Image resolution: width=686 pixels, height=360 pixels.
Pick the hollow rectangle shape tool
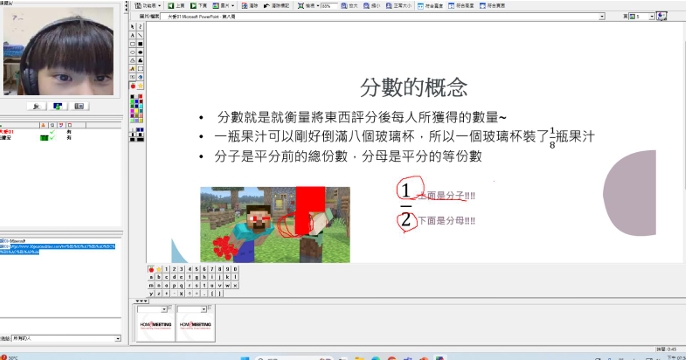133,44
